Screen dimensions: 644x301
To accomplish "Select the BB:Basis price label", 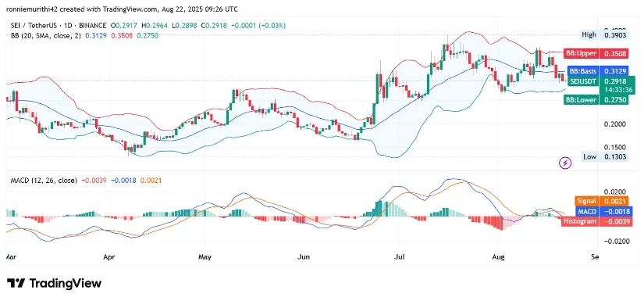I will pyautogui.click(x=598, y=70).
